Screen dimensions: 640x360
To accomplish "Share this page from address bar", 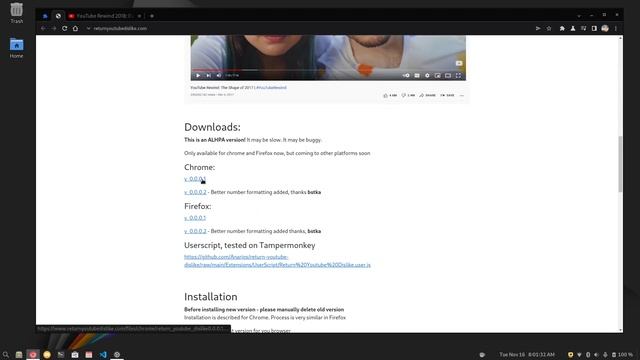I will [538, 29].
